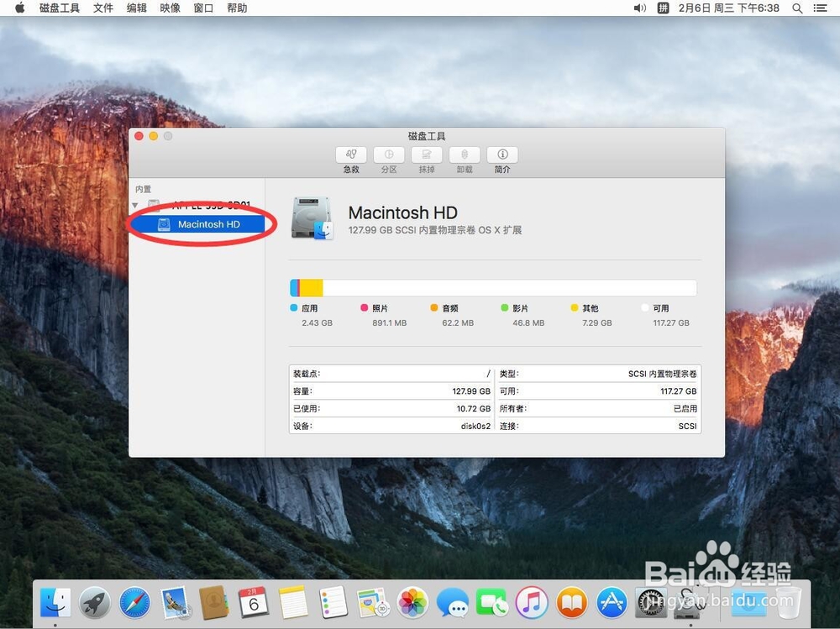Click the green 影片 legend dot

[x=505, y=307]
